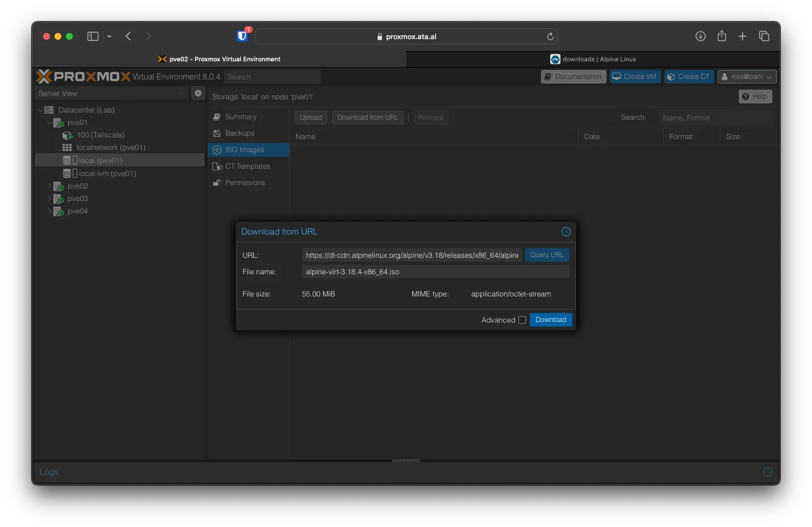Open the Summary menu item

click(248, 117)
